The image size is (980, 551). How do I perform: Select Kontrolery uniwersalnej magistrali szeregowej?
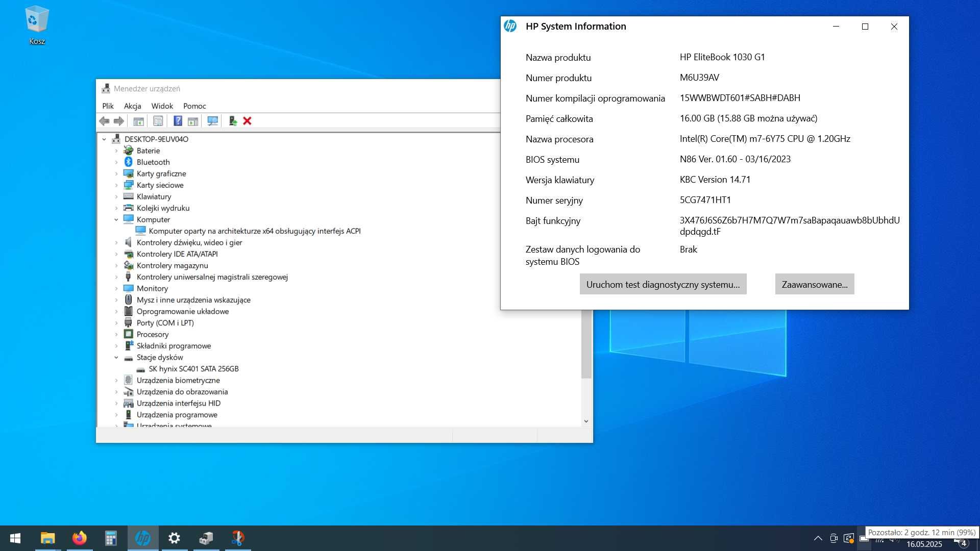212,277
